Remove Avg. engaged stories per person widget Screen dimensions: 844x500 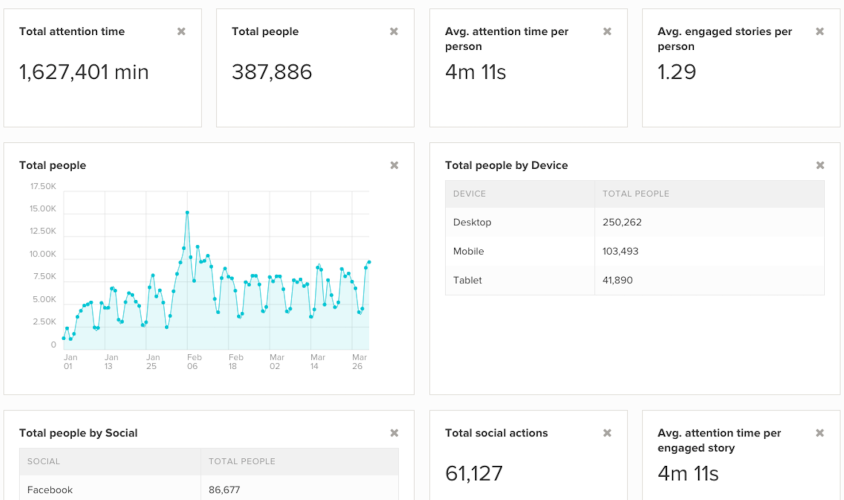click(x=820, y=32)
